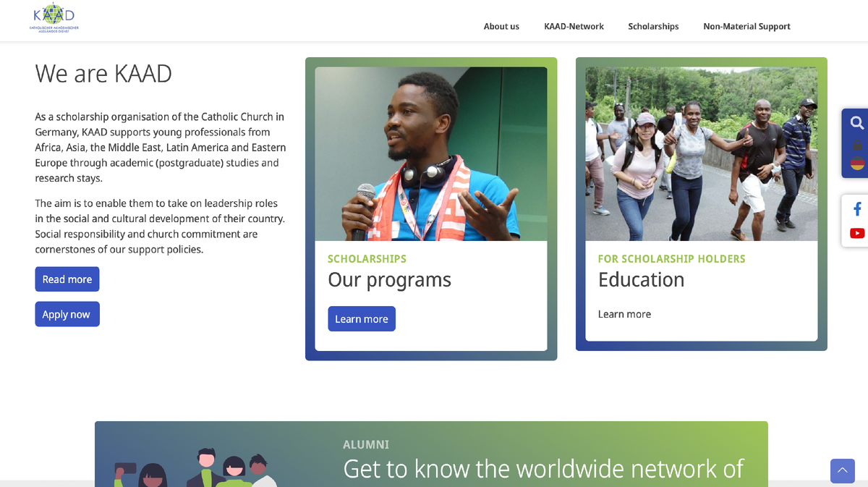Open the KAAD-Network menu
The height and width of the screenshot is (487, 868).
574,27
